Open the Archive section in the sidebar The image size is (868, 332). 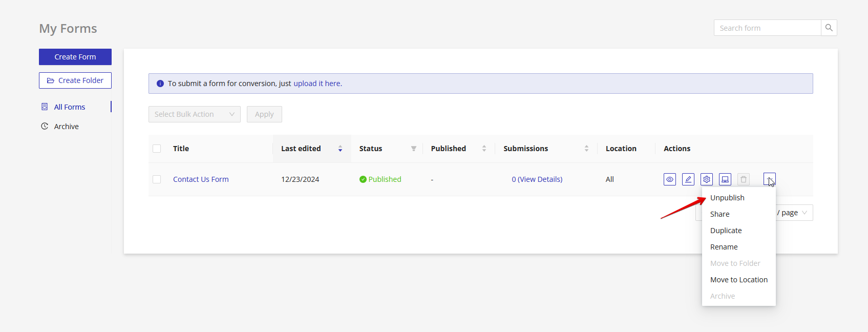point(66,127)
